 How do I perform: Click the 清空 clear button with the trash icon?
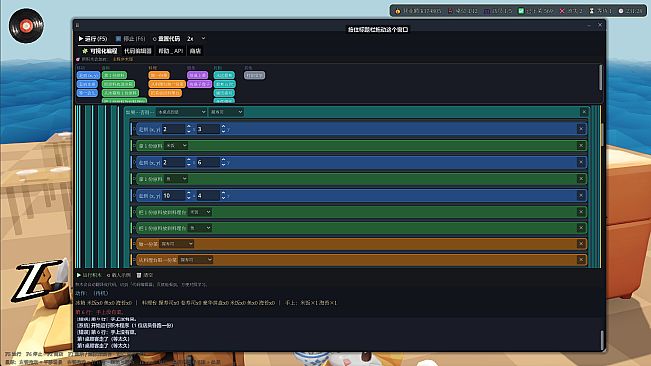click(x=145, y=275)
